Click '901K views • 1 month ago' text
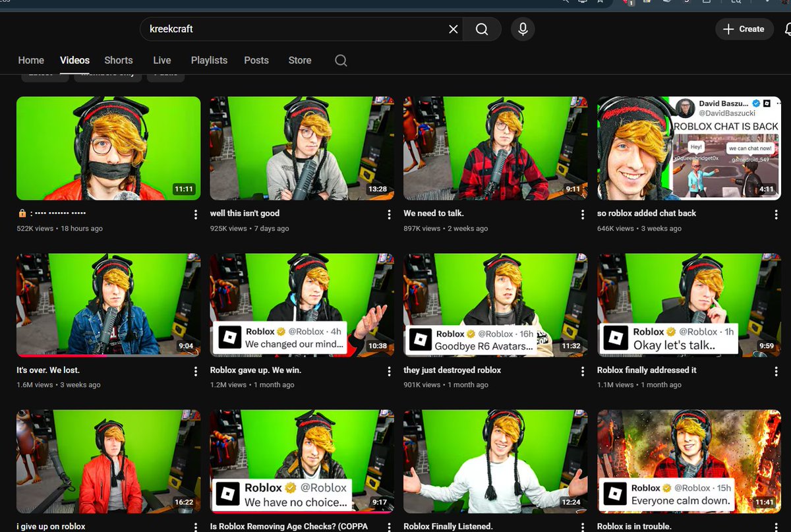The image size is (791, 532). [x=446, y=385]
